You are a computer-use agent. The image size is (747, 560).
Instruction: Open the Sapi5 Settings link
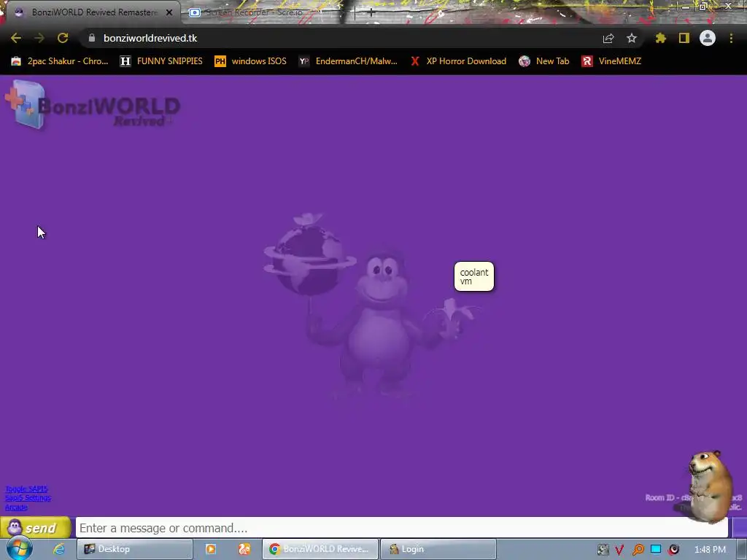28,498
